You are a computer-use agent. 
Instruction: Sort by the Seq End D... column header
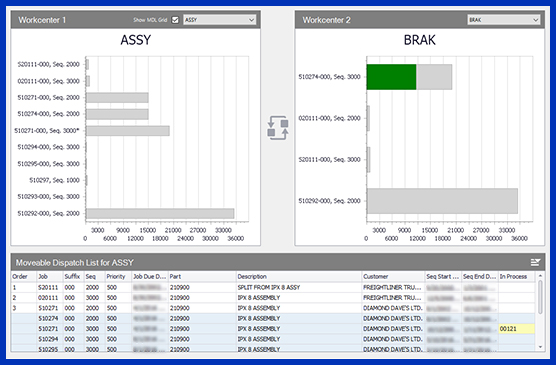(480, 276)
